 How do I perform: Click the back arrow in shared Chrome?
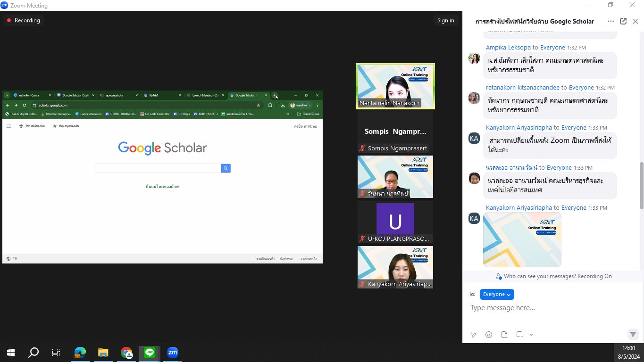(x=8, y=105)
